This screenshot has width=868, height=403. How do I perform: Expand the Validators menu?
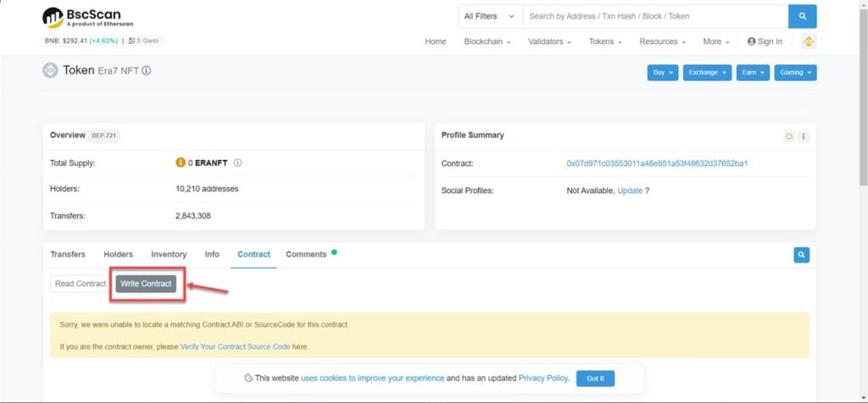[x=549, y=41]
